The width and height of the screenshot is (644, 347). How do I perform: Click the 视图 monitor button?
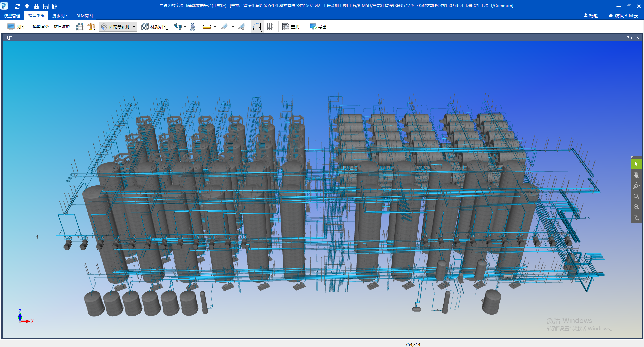16,27
